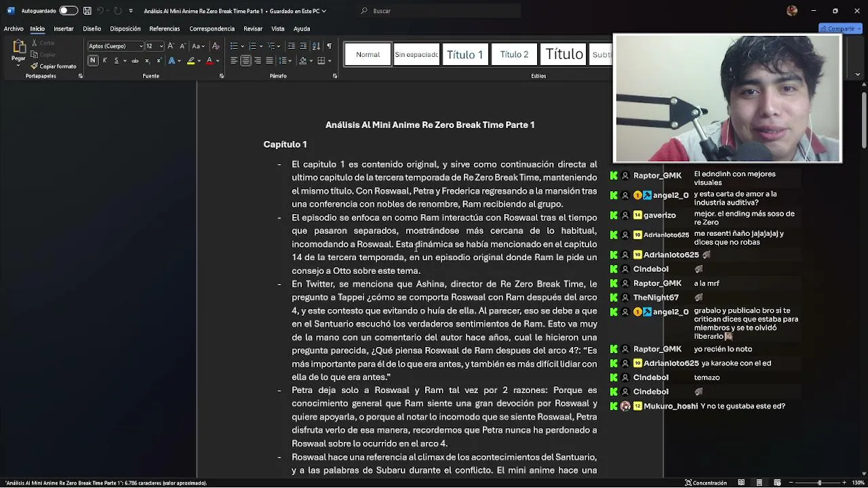Apply superscript formatting
Viewport: 868px width, 488px height.
click(x=159, y=61)
